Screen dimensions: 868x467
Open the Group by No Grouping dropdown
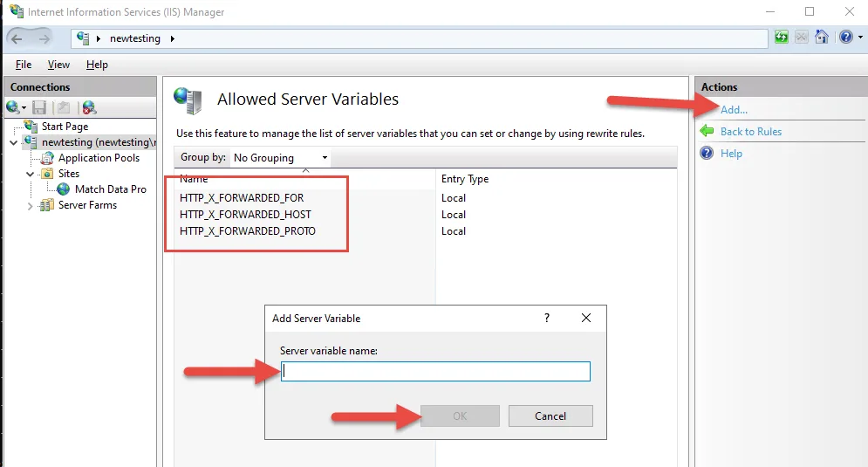tap(280, 158)
